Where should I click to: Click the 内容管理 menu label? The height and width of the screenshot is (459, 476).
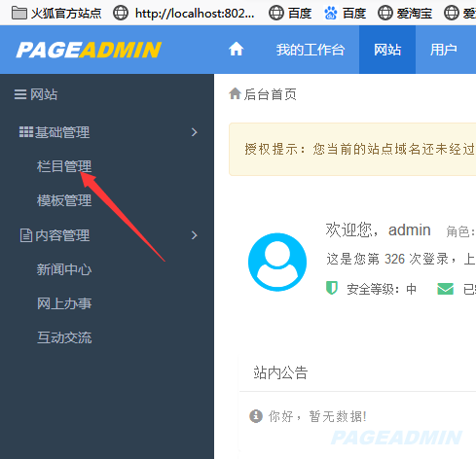tap(62, 235)
